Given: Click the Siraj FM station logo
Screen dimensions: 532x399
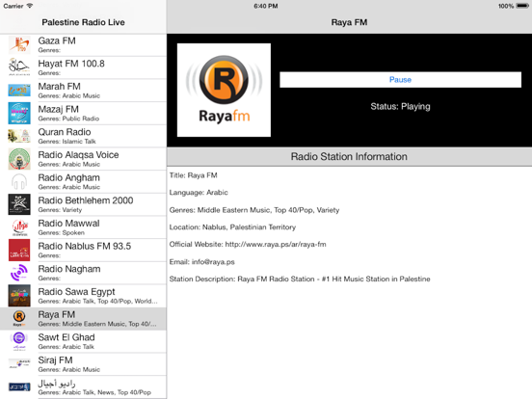Looking at the screenshot, I should (19, 364).
